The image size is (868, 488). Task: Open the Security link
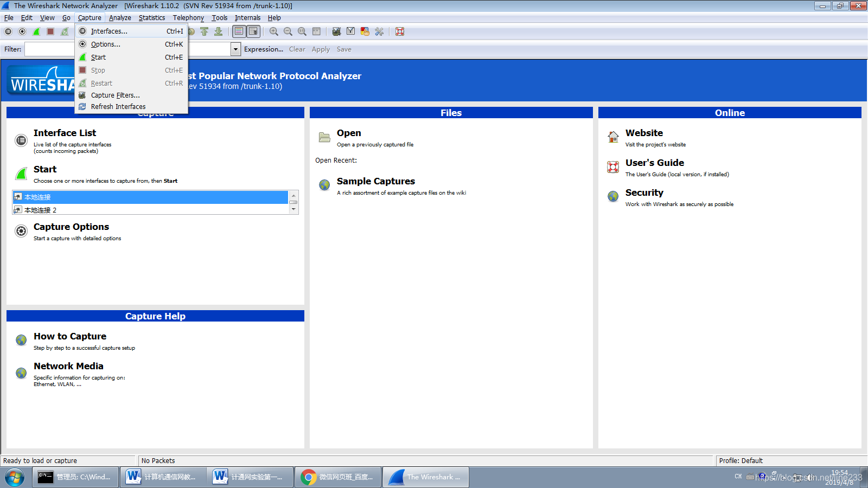coord(644,192)
